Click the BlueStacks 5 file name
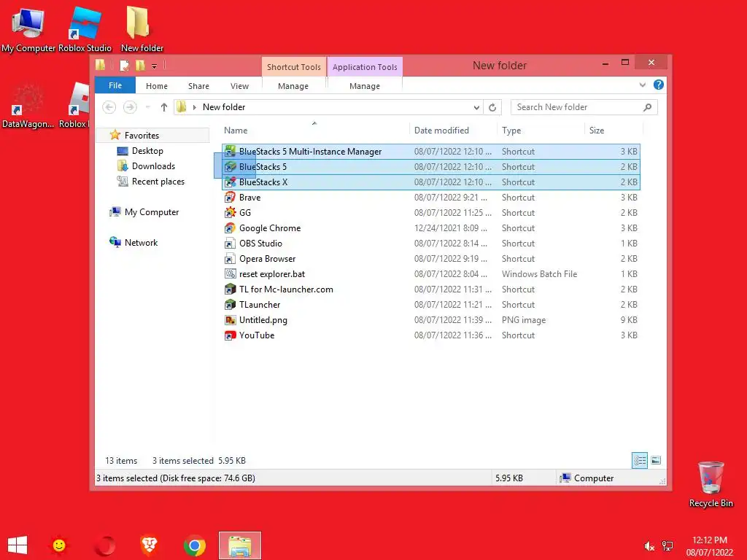The width and height of the screenshot is (747, 560). 263,167
